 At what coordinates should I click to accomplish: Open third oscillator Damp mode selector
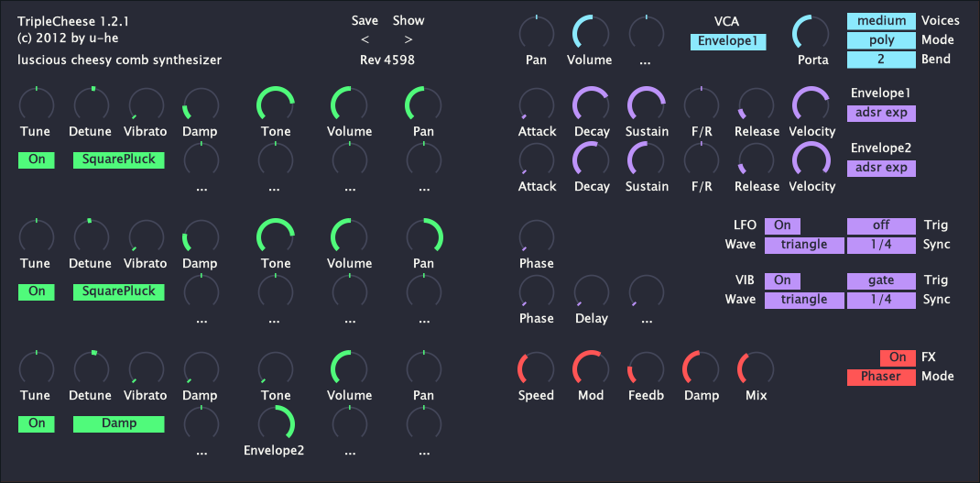point(119,423)
